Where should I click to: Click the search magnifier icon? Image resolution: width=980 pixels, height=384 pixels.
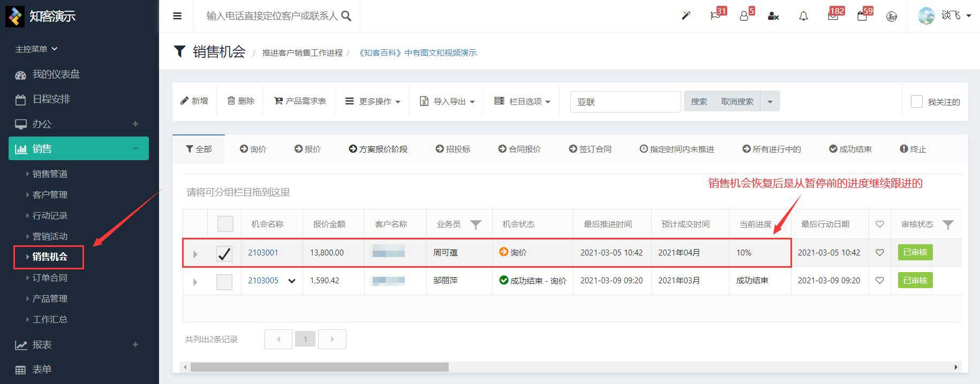coord(346,16)
